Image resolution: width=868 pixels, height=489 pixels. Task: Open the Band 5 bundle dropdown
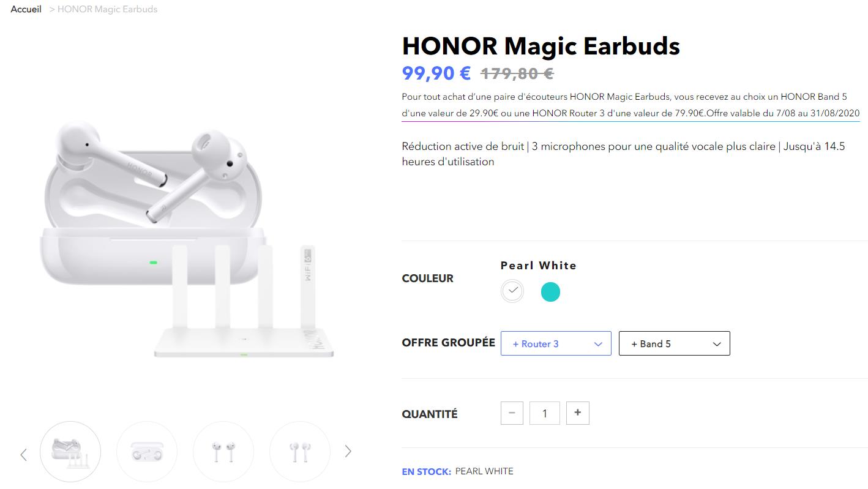coord(674,343)
